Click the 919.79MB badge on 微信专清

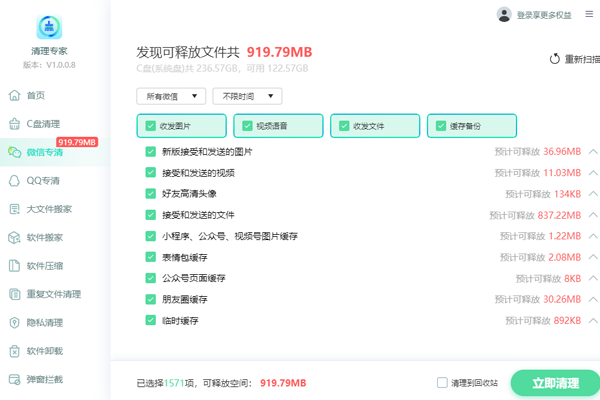tap(77, 142)
